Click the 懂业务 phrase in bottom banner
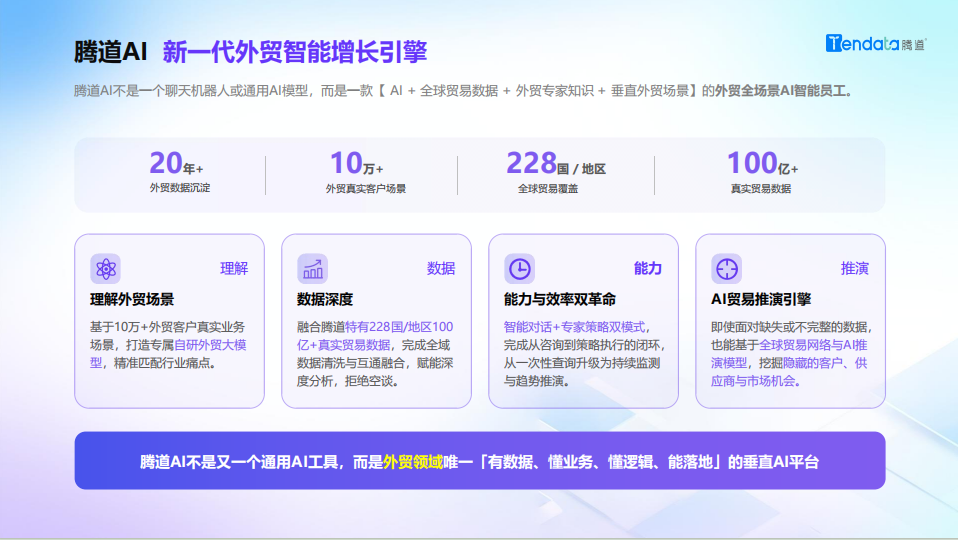958x540 pixels. (570, 462)
